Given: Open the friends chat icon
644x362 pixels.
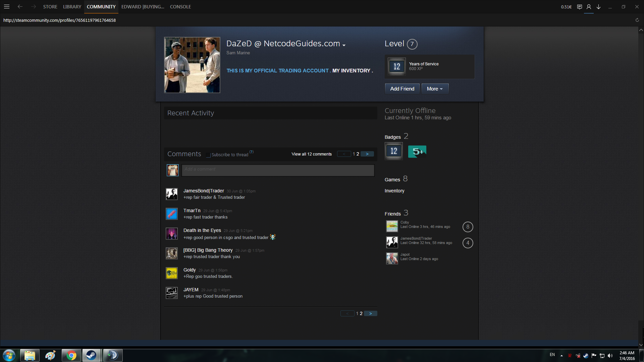Looking at the screenshot, I should 579,7.
